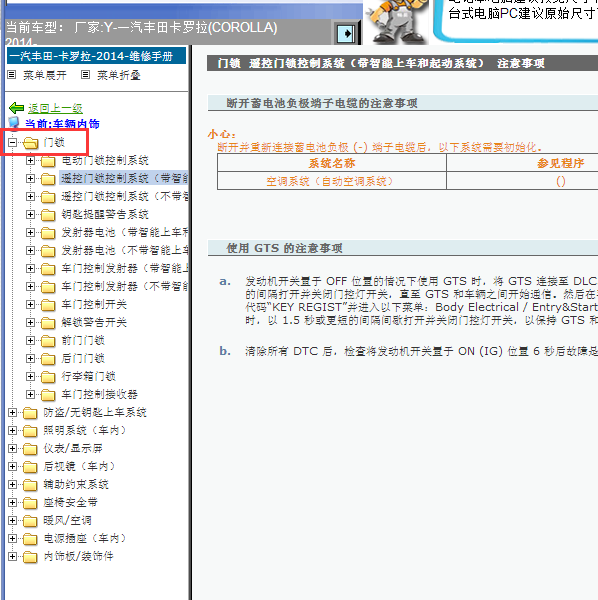Expand 暖风/空调 node
Screen dimensions: 598x600
click(13, 520)
